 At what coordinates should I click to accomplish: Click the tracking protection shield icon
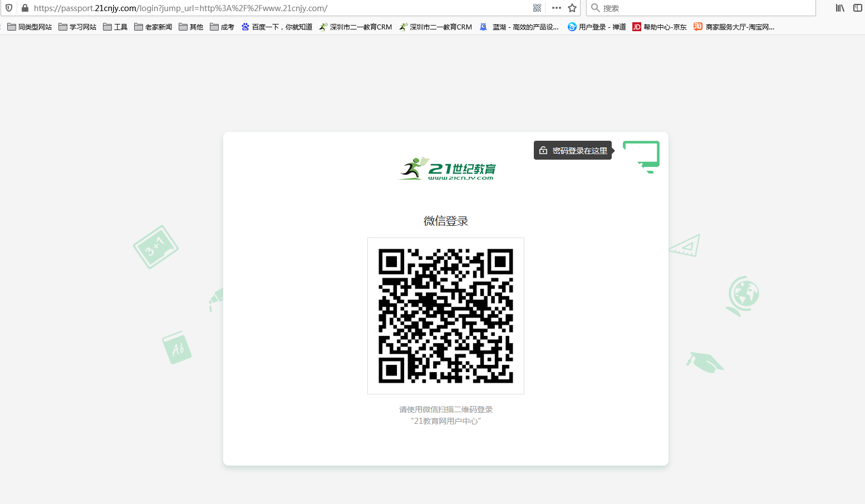click(9, 8)
